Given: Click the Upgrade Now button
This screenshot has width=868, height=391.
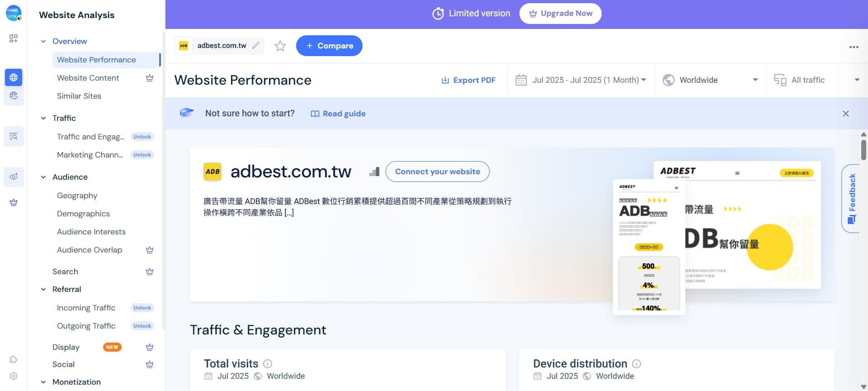Looking at the screenshot, I should point(560,14).
